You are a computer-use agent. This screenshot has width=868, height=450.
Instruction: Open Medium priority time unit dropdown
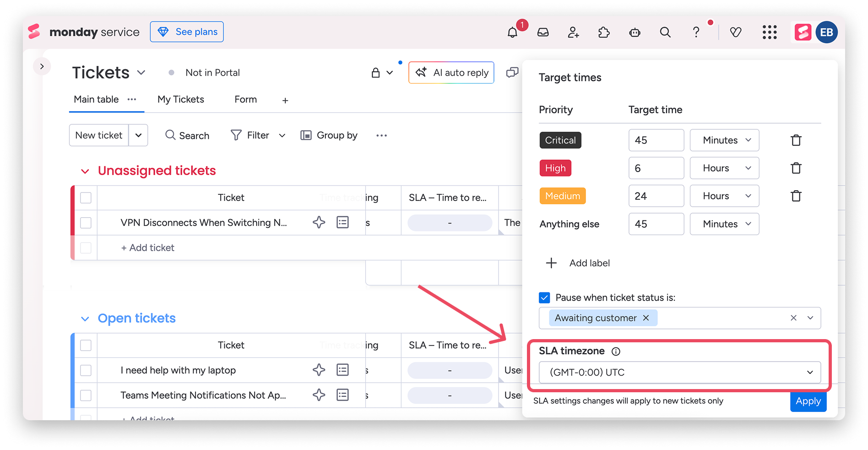(x=724, y=196)
